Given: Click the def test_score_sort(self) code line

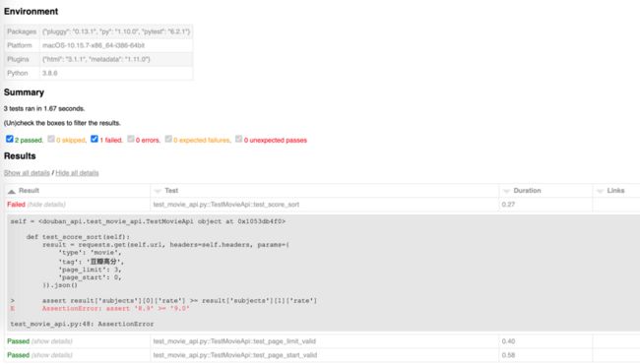Looking at the screenshot, I should (x=78, y=237).
